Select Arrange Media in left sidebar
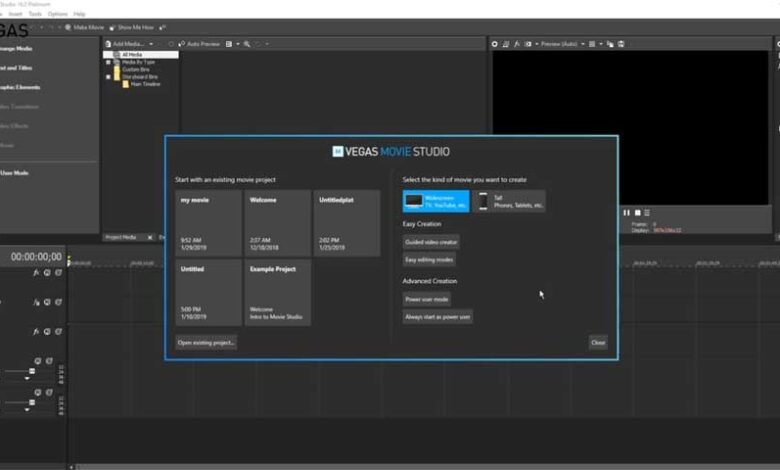This screenshot has height=470, width=780. 16,48
